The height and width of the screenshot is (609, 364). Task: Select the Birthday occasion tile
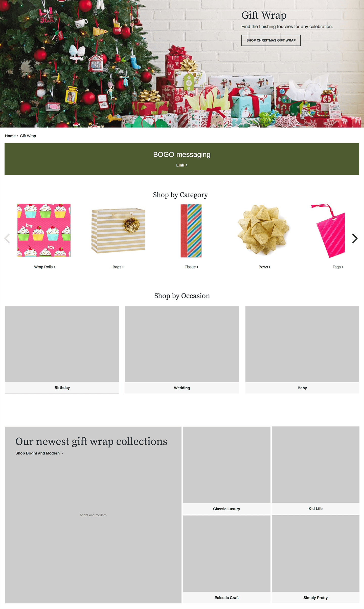[x=62, y=349]
